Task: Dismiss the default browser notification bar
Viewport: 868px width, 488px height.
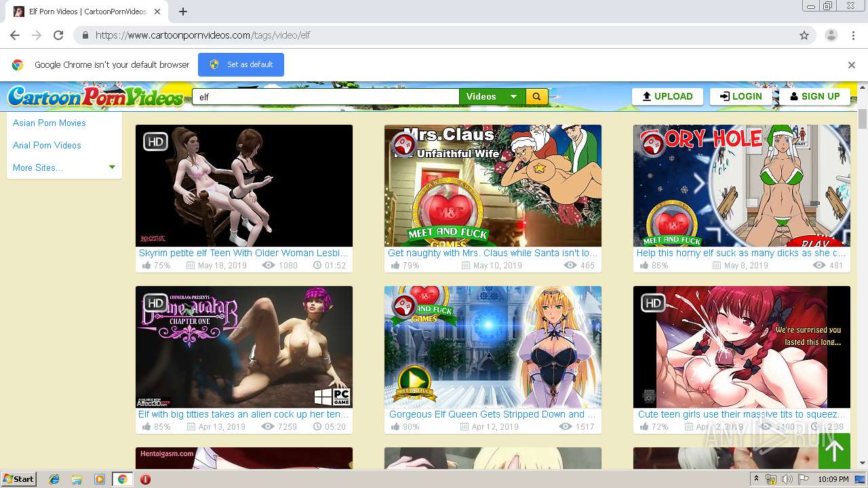Action: (852, 65)
